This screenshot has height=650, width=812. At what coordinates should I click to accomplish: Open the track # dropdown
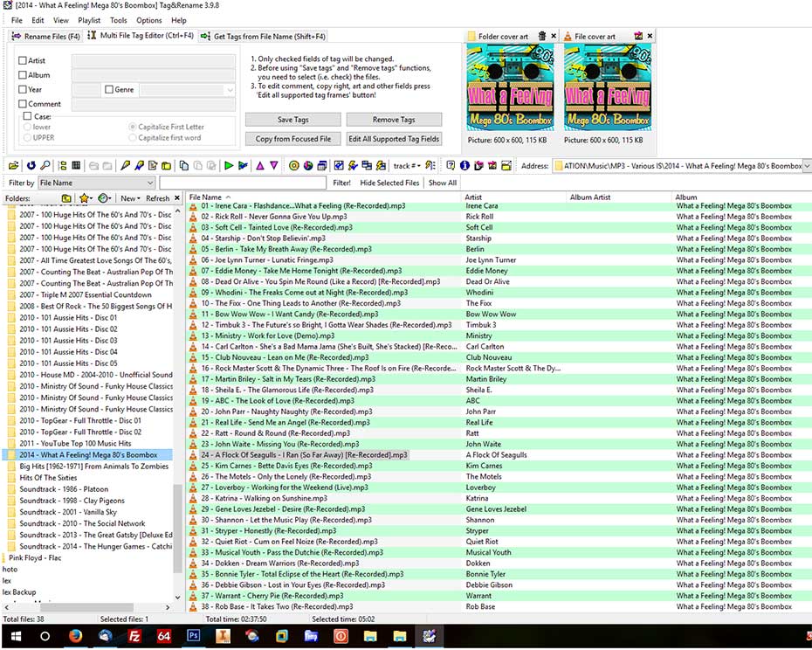coord(407,165)
